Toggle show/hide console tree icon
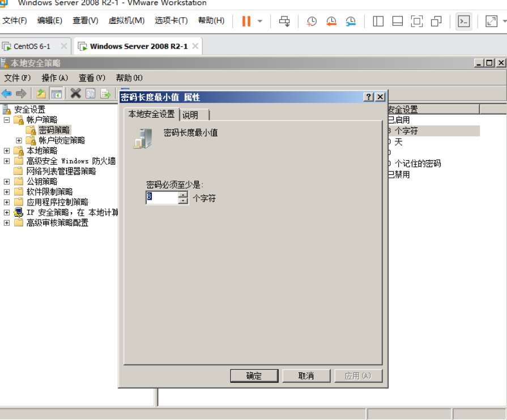 tap(56, 94)
